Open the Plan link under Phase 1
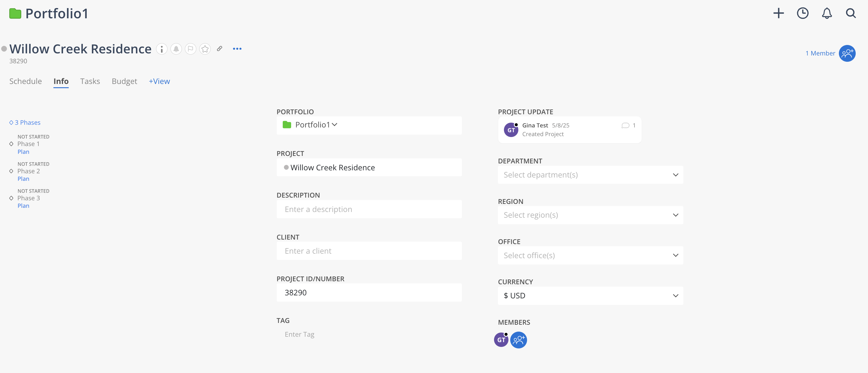This screenshot has height=373, width=868. [x=23, y=152]
